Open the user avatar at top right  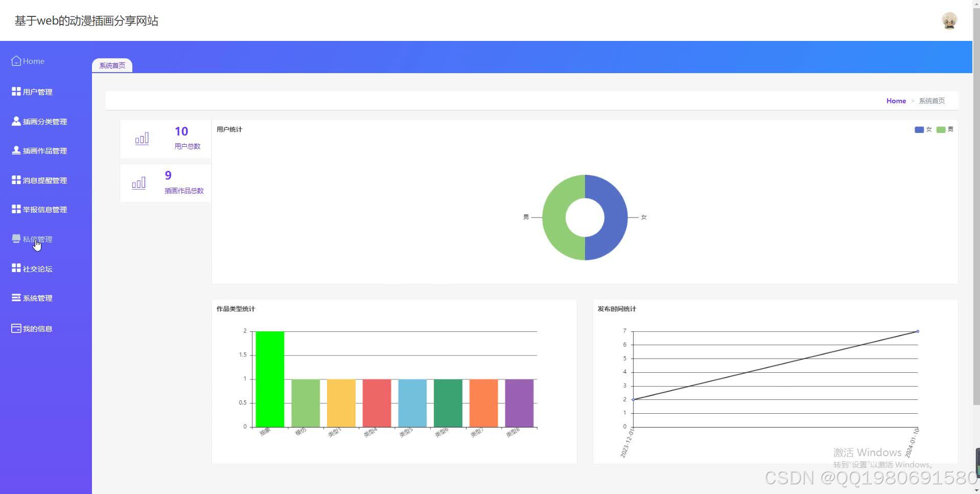pos(949,21)
